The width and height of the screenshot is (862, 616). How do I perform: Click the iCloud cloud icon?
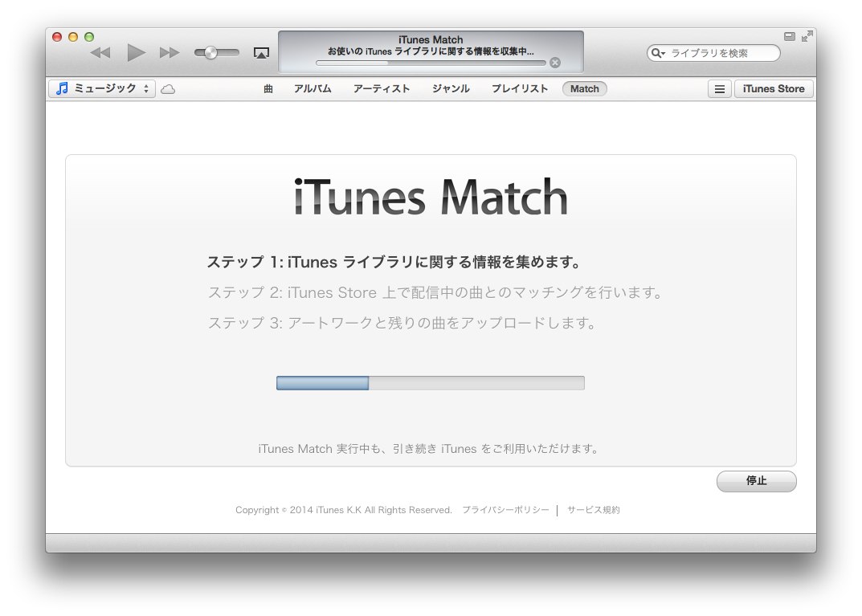pyautogui.click(x=168, y=89)
